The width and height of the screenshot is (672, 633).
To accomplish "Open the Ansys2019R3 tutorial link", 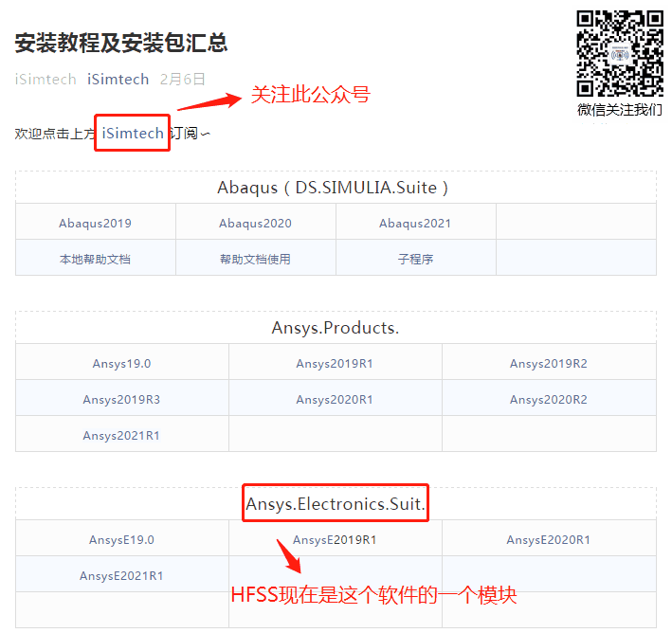I will (121, 400).
